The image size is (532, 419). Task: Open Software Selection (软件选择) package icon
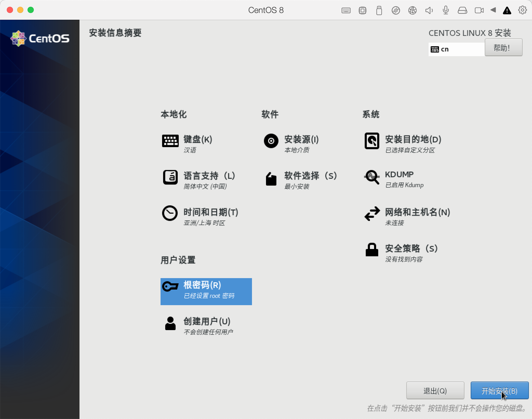[x=271, y=179]
